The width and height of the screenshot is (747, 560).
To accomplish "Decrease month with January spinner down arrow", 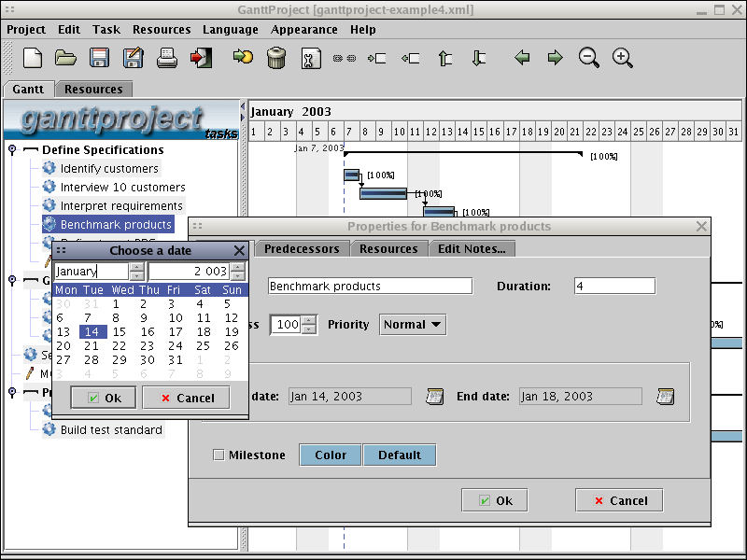I will tap(136, 275).
